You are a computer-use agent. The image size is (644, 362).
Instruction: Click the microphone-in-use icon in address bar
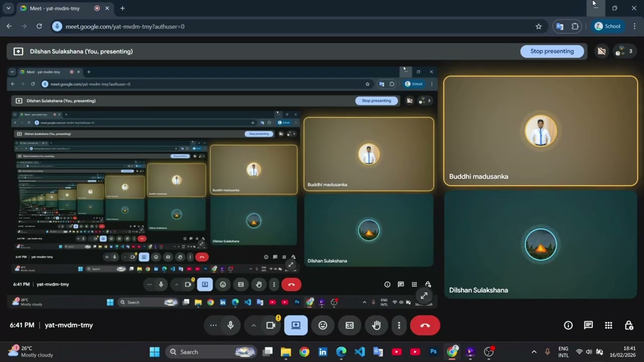coord(57,26)
